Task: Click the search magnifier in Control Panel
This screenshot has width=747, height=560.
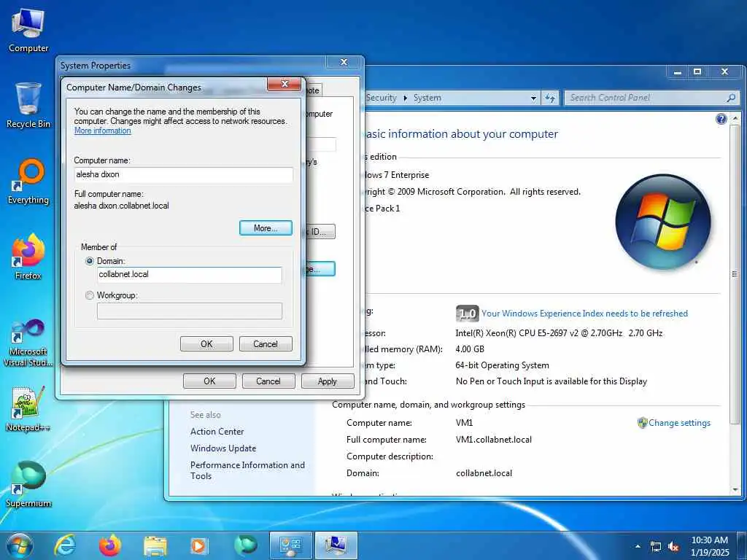Action: coord(731,98)
